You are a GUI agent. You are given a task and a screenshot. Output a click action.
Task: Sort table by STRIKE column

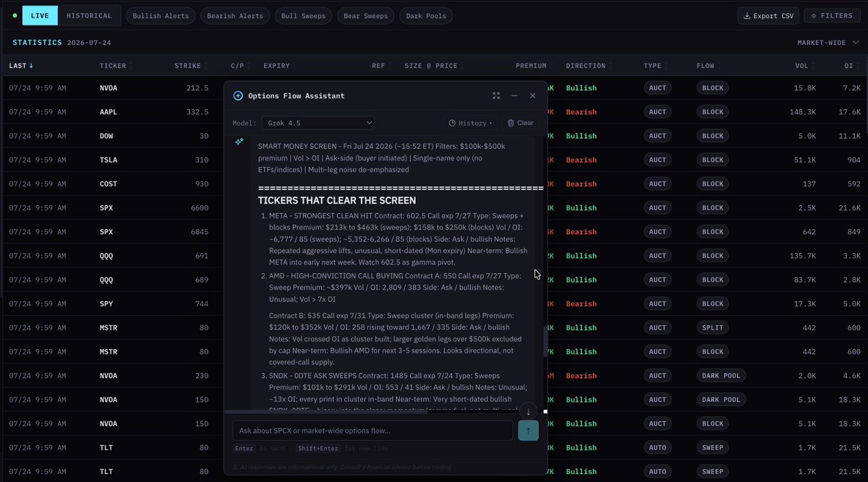pos(191,66)
